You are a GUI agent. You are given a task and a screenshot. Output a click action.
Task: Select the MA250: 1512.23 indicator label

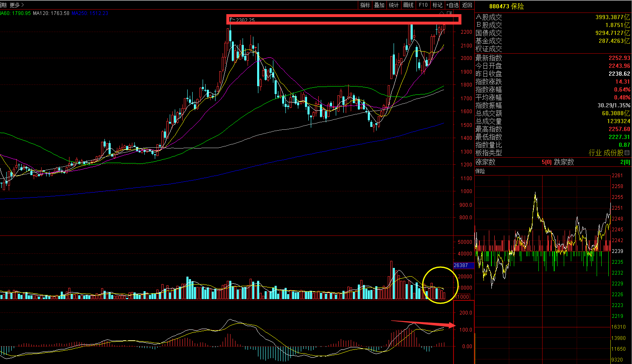(90, 13)
